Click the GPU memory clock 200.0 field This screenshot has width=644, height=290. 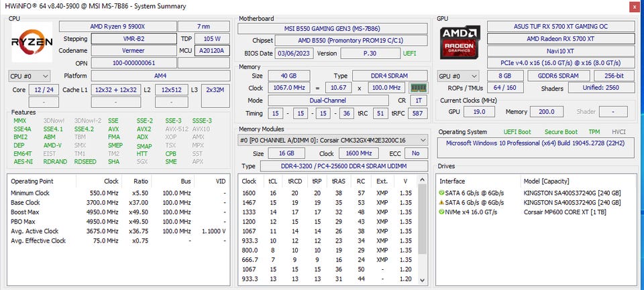pos(547,112)
